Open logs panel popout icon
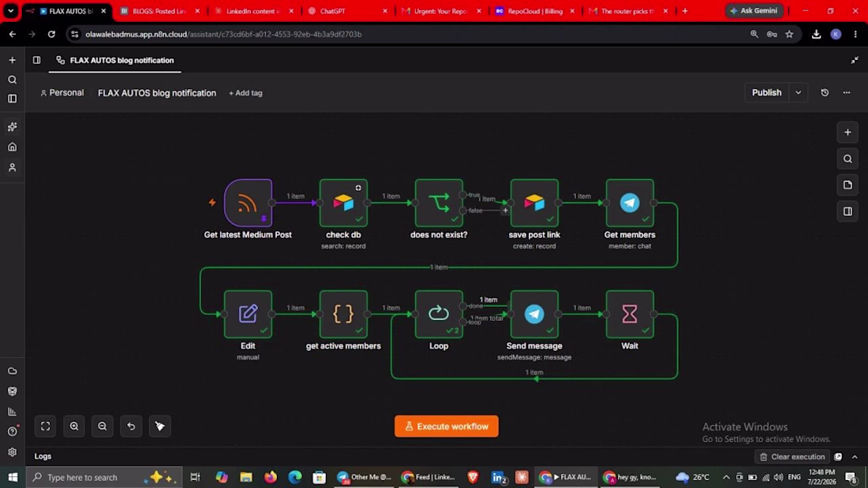 pyautogui.click(x=838, y=456)
